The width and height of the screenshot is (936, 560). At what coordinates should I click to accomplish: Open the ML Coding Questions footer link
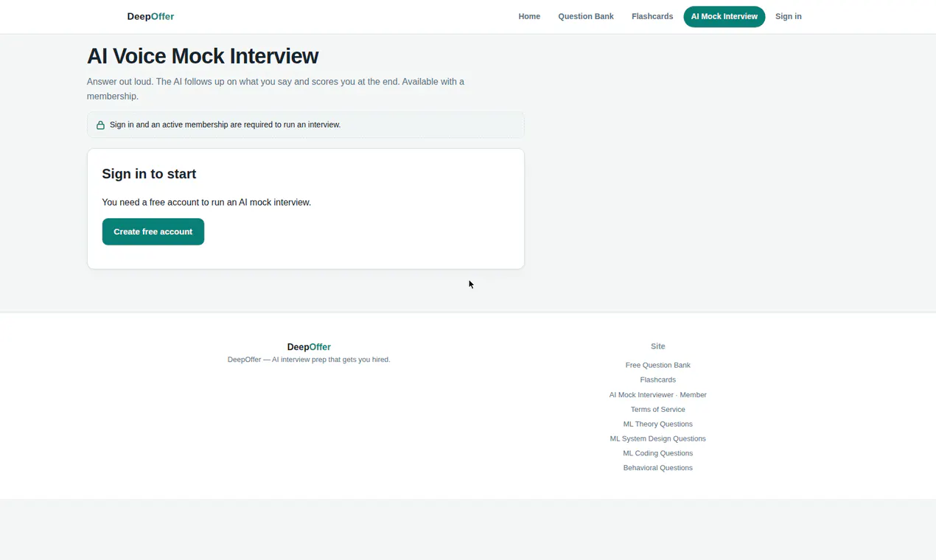point(658,453)
